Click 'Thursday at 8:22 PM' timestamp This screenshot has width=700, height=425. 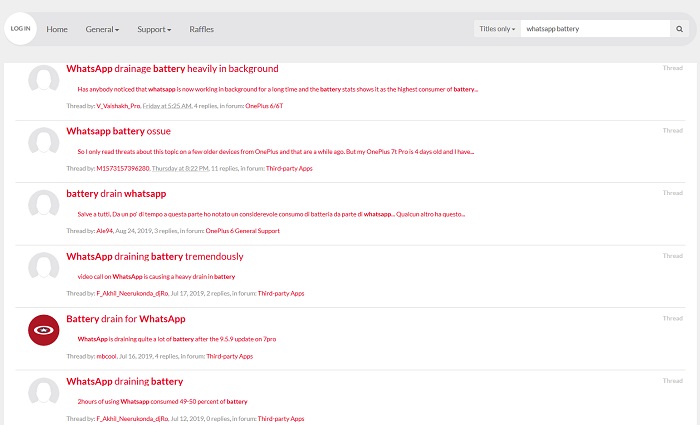point(180,169)
